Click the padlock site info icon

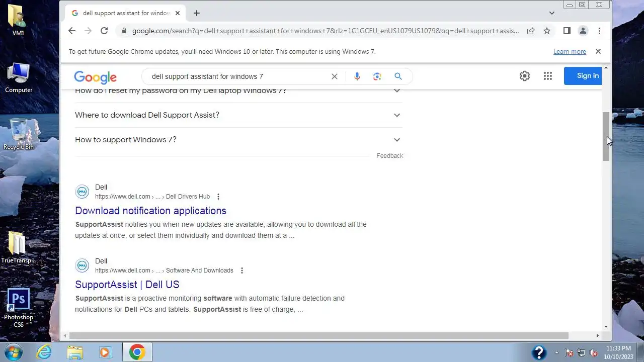[124, 31]
